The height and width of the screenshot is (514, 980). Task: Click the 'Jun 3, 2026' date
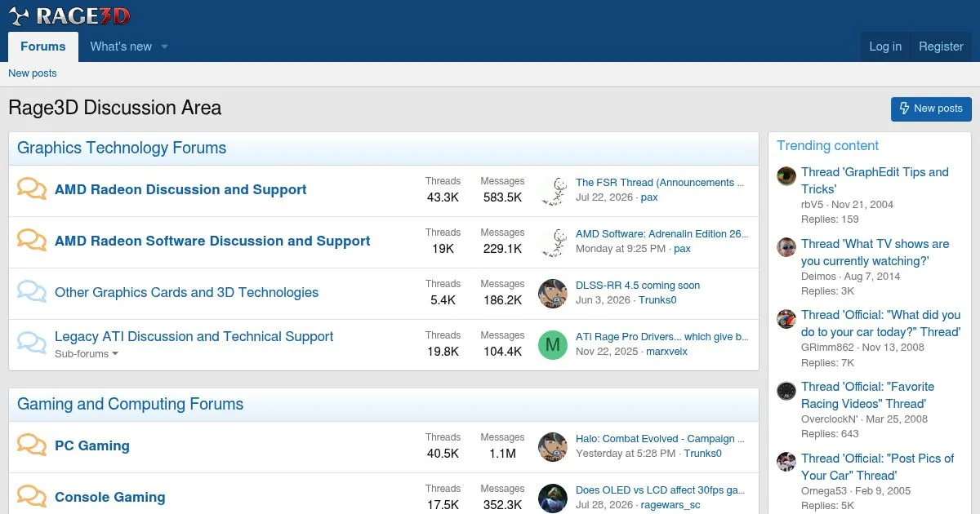[603, 300]
